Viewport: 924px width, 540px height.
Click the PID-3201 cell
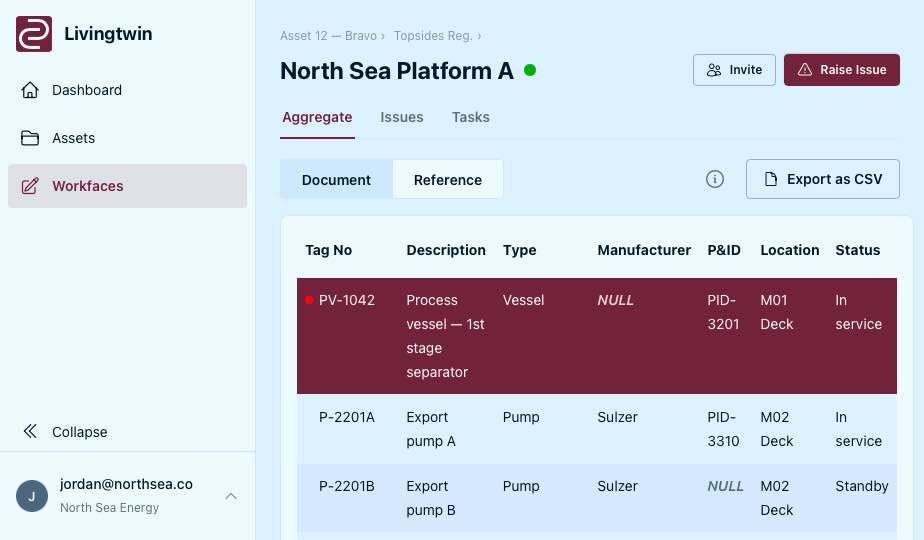[723, 312]
